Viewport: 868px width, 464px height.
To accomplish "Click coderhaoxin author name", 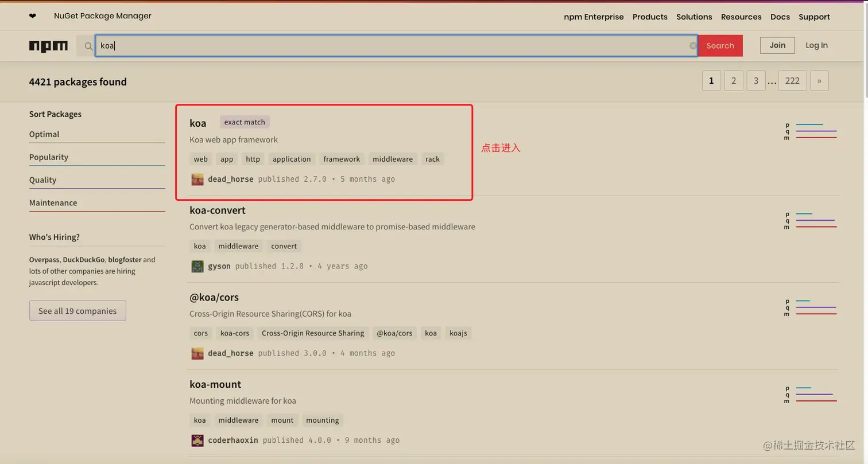I will click(x=233, y=440).
